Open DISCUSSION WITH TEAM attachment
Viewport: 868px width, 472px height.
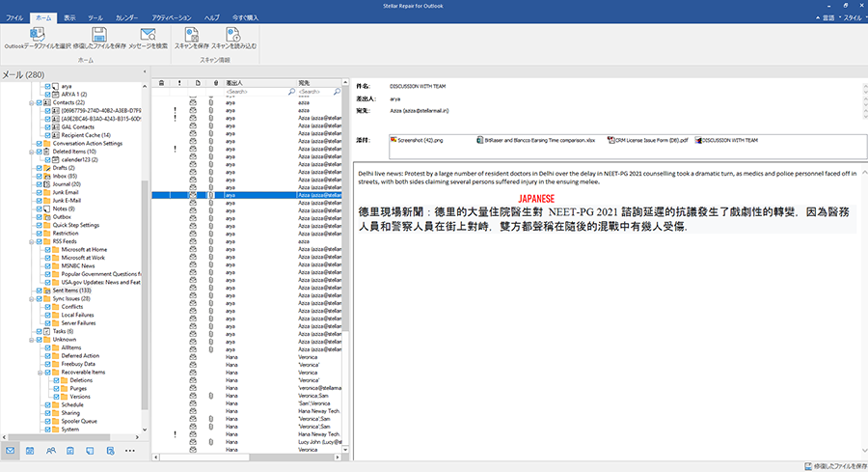pos(726,140)
